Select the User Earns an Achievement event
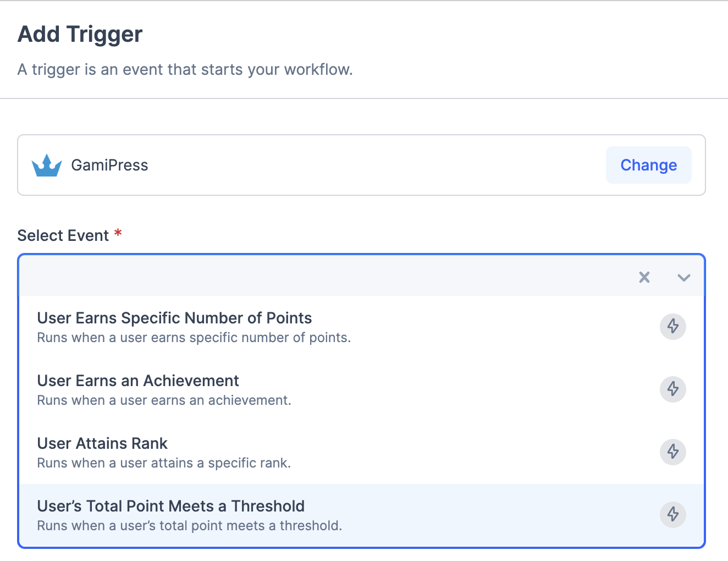This screenshot has height=561, width=728. pos(138,381)
